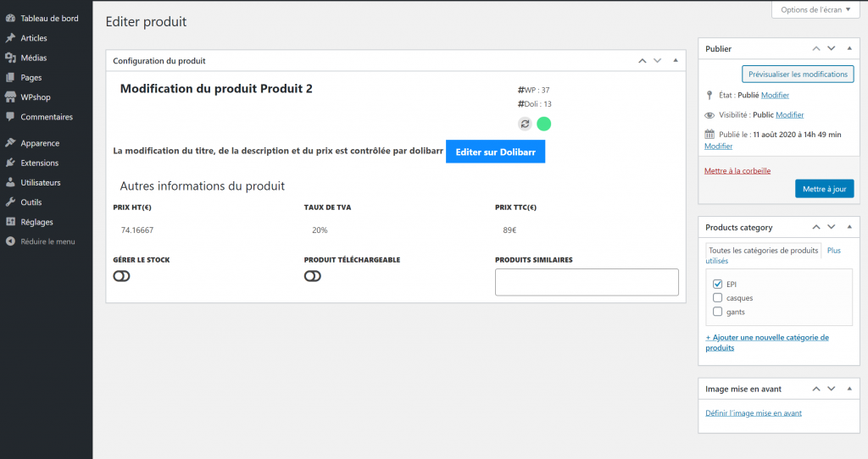
Task: Click the Réduire le menu arrow icon
Action: pos(10,241)
